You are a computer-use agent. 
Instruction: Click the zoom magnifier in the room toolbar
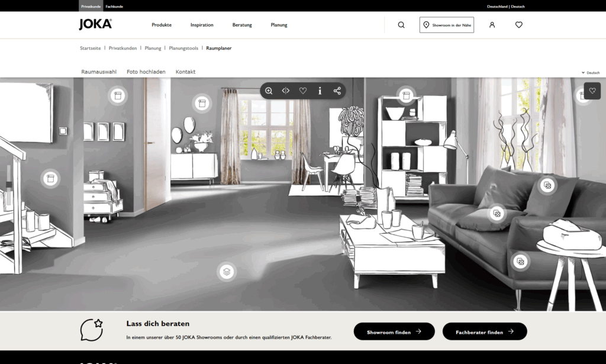point(269,91)
